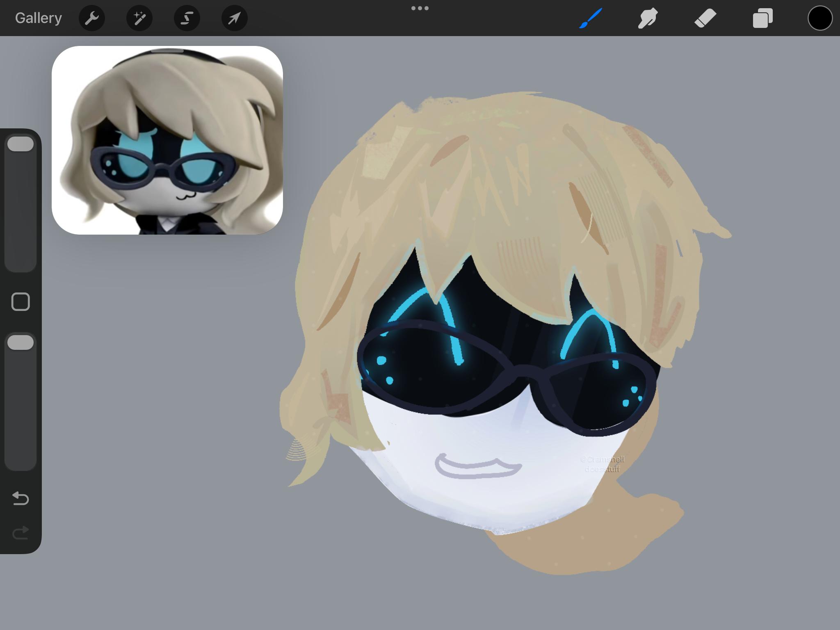Click the brush opacity slider handle
This screenshot has height=630, width=840.
click(x=21, y=342)
